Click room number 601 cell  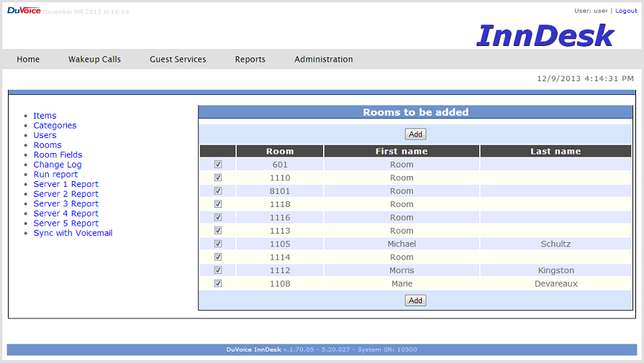(280, 165)
